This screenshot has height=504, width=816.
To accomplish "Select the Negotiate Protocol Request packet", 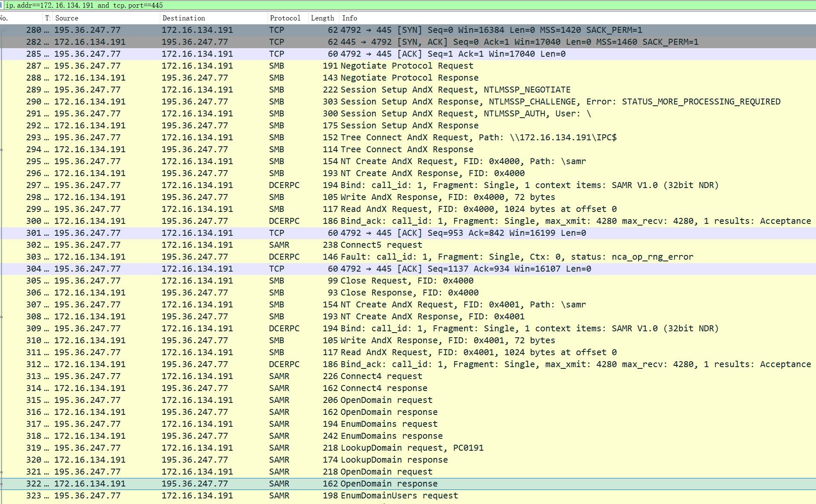I will (408, 66).
